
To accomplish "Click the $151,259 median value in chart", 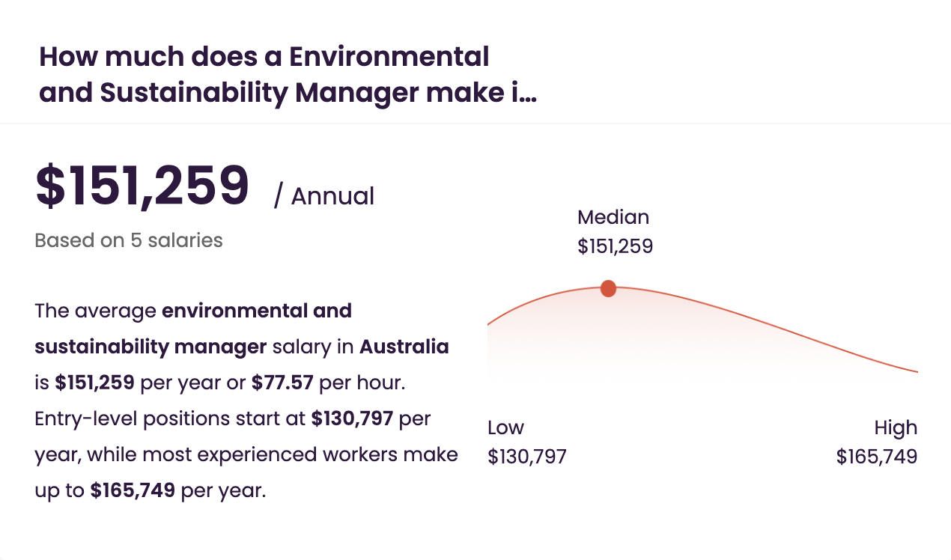I will pyautogui.click(x=615, y=246).
